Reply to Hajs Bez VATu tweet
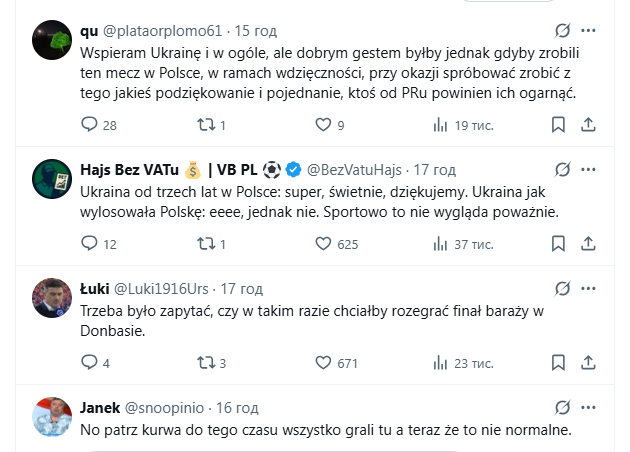This screenshot has width=630, height=452. point(89,243)
